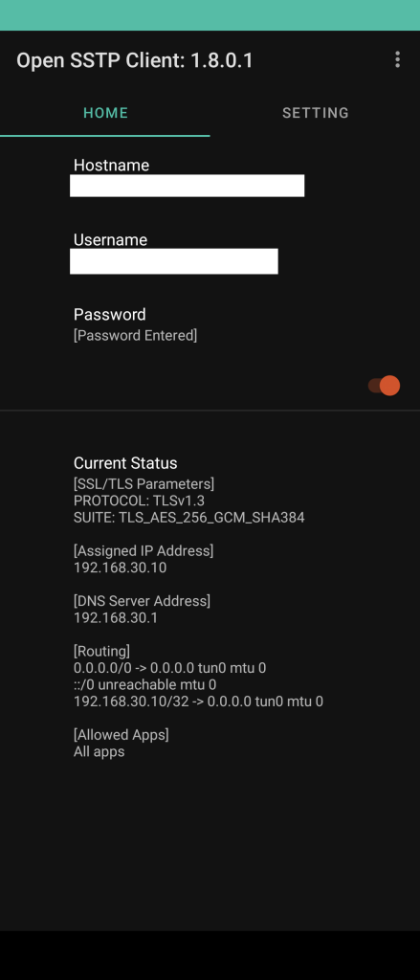Image resolution: width=420 pixels, height=980 pixels.
Task: Tap the Hostname input field
Action: tap(187, 186)
